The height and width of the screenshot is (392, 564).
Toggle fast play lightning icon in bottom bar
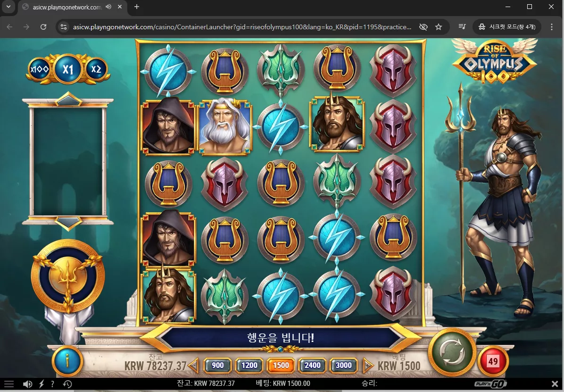click(41, 384)
